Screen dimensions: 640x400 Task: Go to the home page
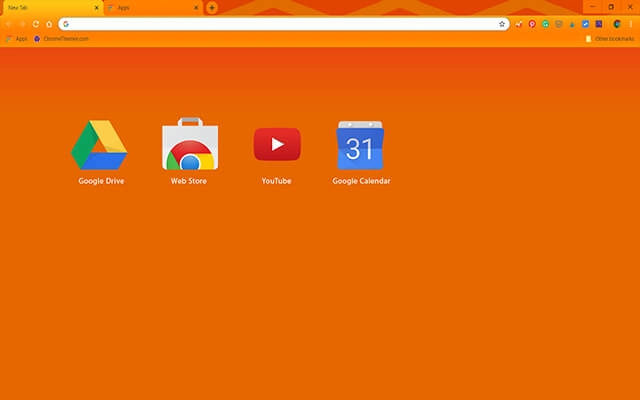49,24
